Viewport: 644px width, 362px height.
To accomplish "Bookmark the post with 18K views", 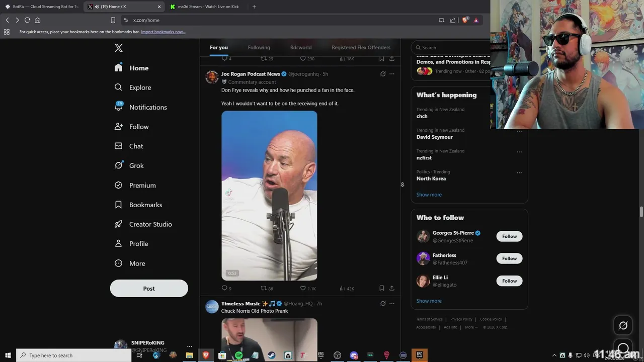I will coord(381,58).
